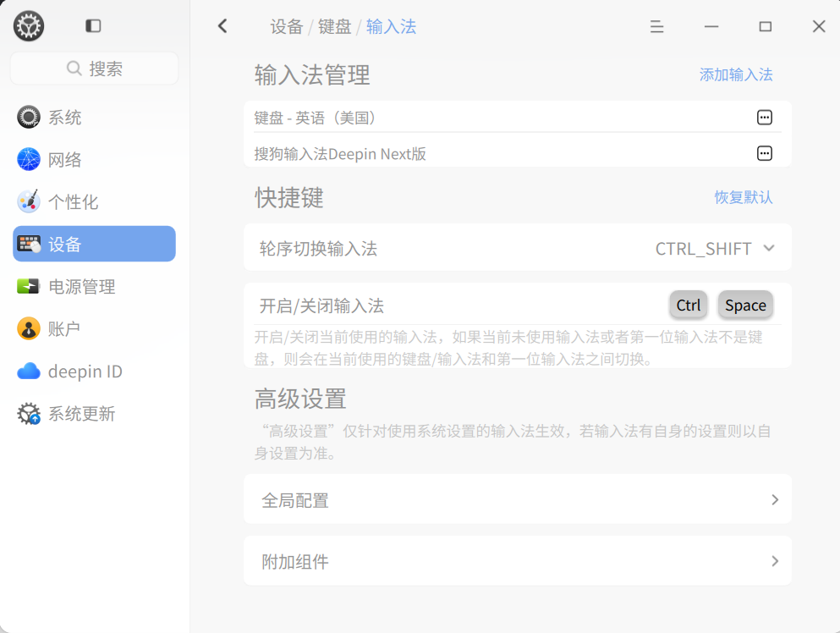Maximize the Control Center window
The height and width of the screenshot is (633, 840).
(765, 26)
